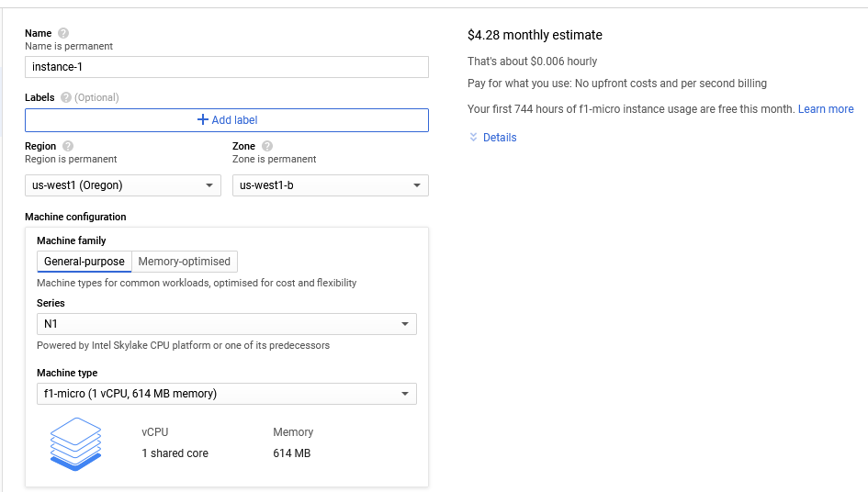Viewport: 868px width, 492px height.
Task: Click the plus icon in Add label
Action: coord(203,119)
